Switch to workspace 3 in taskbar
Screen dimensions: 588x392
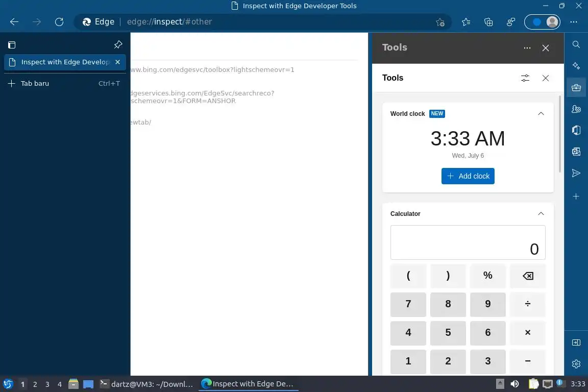[47, 384]
